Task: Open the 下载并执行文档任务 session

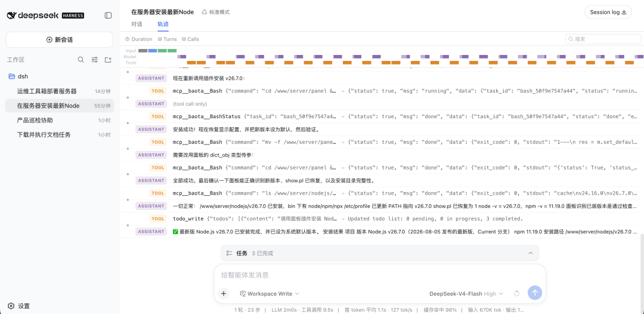Action: point(60,134)
